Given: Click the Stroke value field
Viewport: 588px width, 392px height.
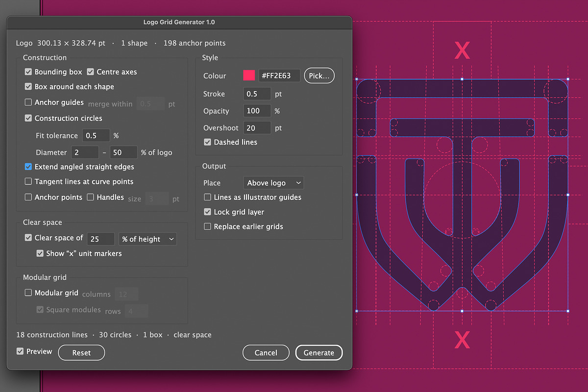Looking at the screenshot, I should (257, 94).
